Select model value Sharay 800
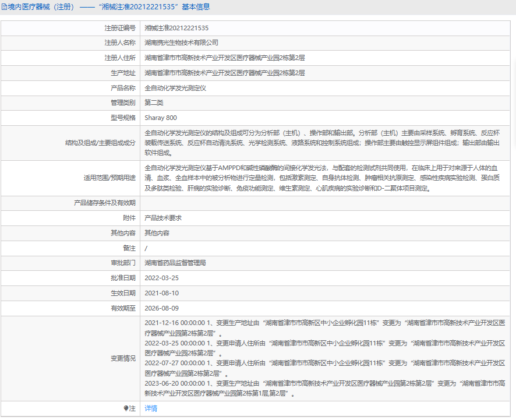516x420 pixels. 161,118
